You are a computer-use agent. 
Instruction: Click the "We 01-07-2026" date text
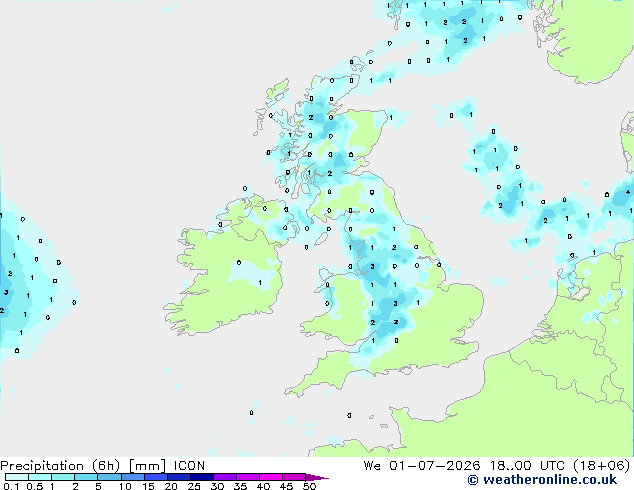click(x=422, y=466)
